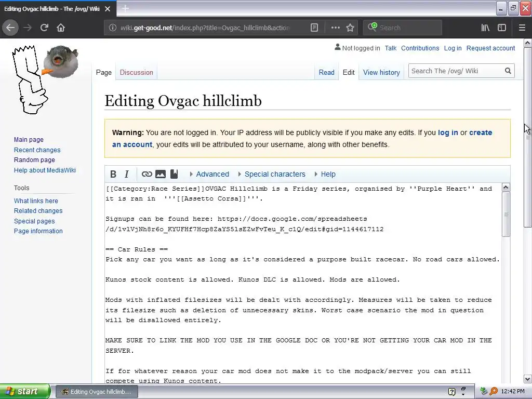Open Help about MediaWiki link
532x399 pixels.
pyautogui.click(x=45, y=170)
